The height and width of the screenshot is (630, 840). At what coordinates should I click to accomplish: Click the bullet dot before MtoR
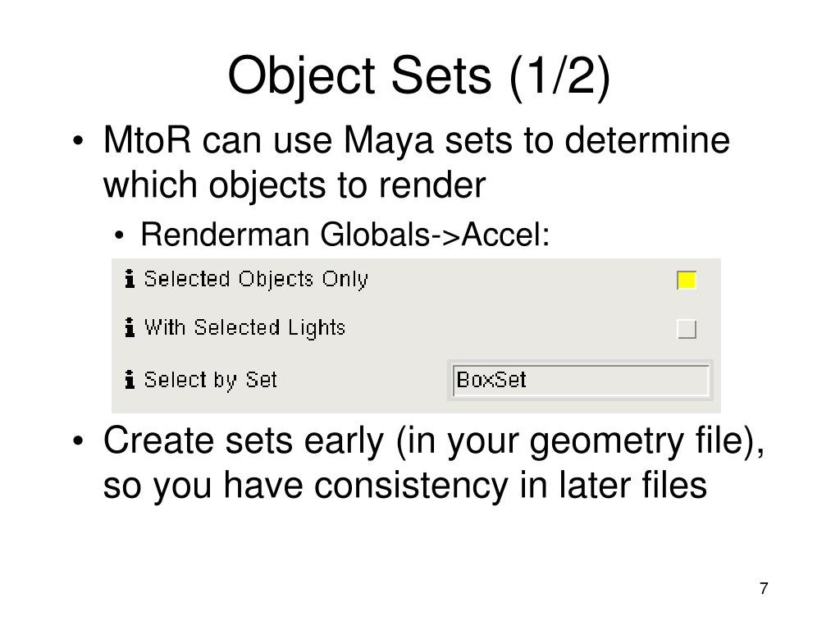pyautogui.click(x=78, y=141)
